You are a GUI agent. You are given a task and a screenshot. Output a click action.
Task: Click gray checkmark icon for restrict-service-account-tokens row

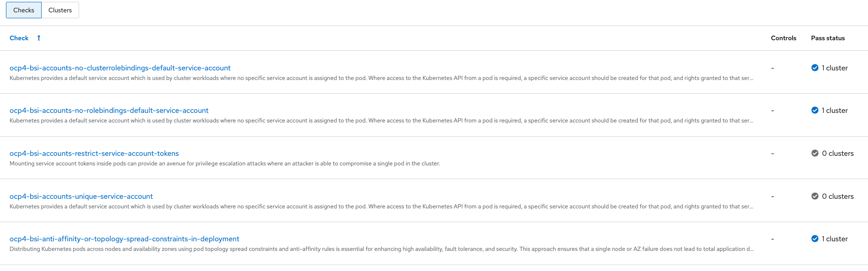tap(815, 154)
